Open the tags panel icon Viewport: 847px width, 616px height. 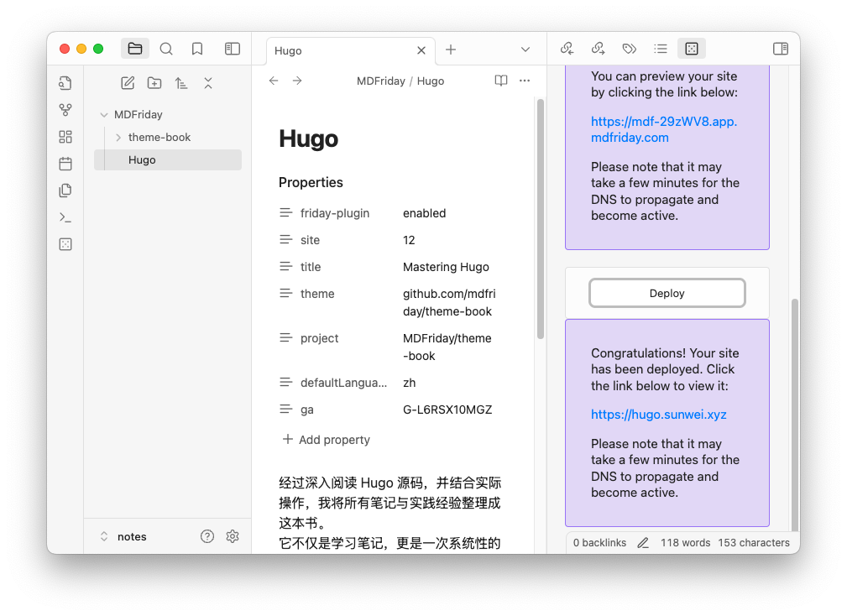[630, 49]
